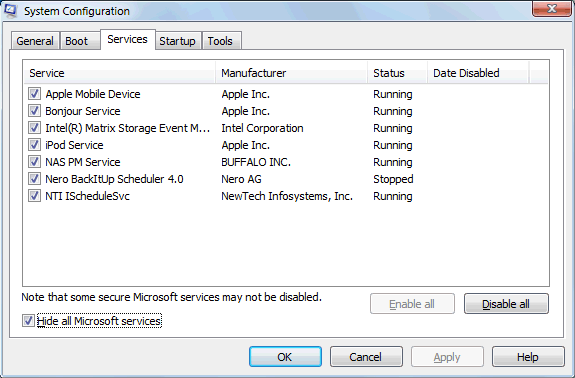
Task: Click the Stopped status cell
Action: (x=393, y=179)
